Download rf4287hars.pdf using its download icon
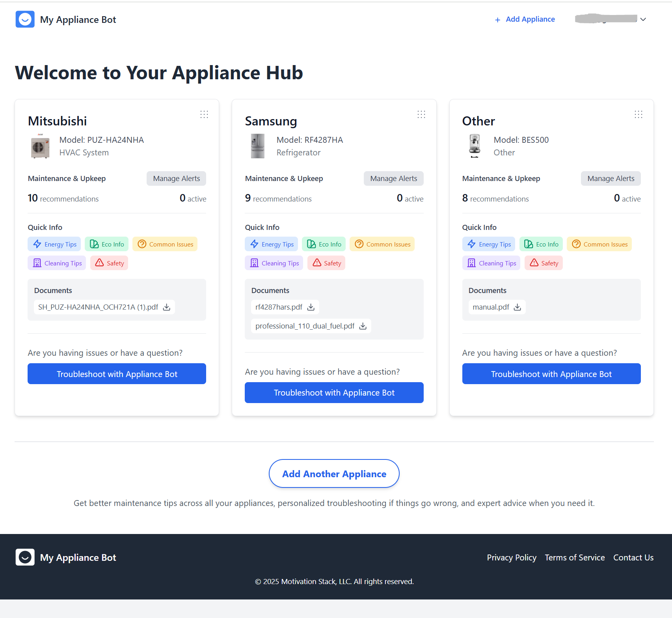 311,307
